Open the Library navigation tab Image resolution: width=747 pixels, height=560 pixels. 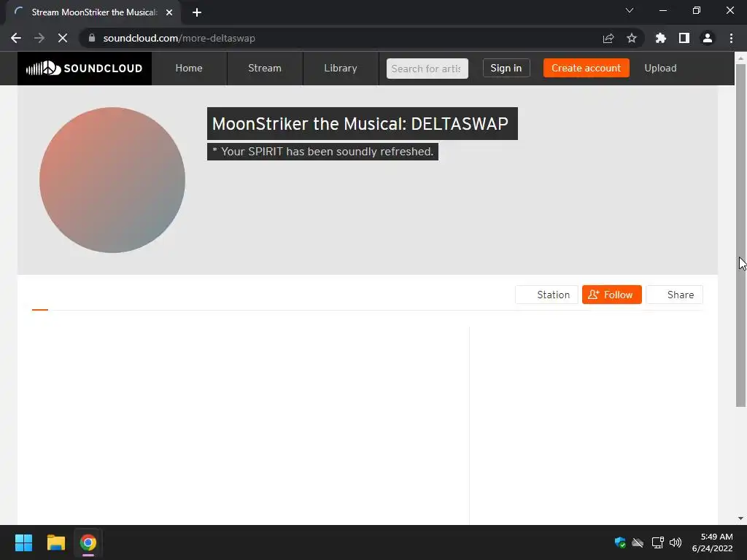tap(340, 68)
